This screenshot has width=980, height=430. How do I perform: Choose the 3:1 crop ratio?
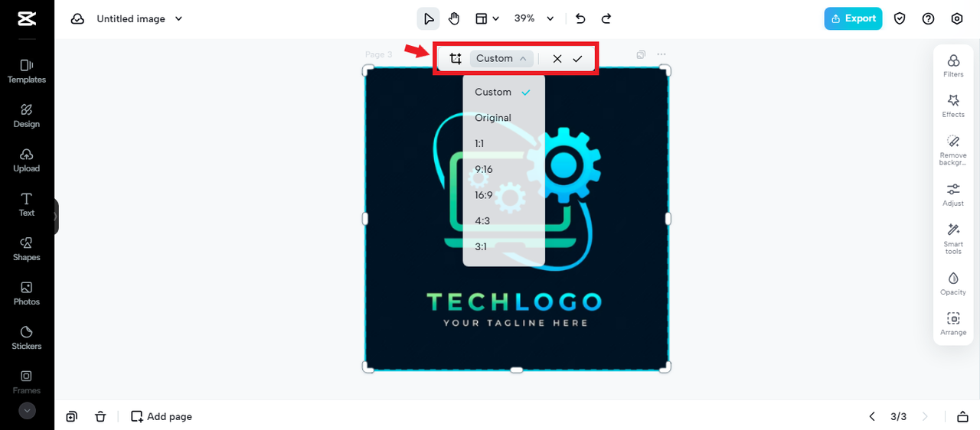click(504, 246)
